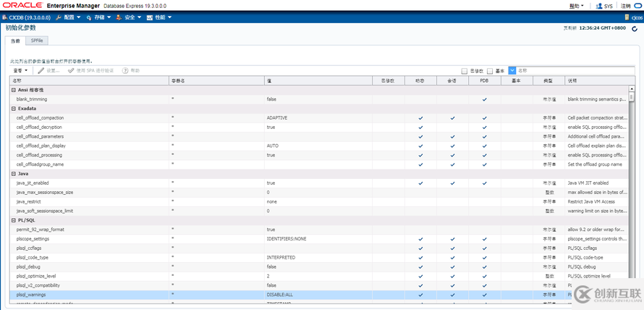Screen dimensions: 644x310
Task: Click the SYS user icon
Action: pyautogui.click(x=598, y=5)
